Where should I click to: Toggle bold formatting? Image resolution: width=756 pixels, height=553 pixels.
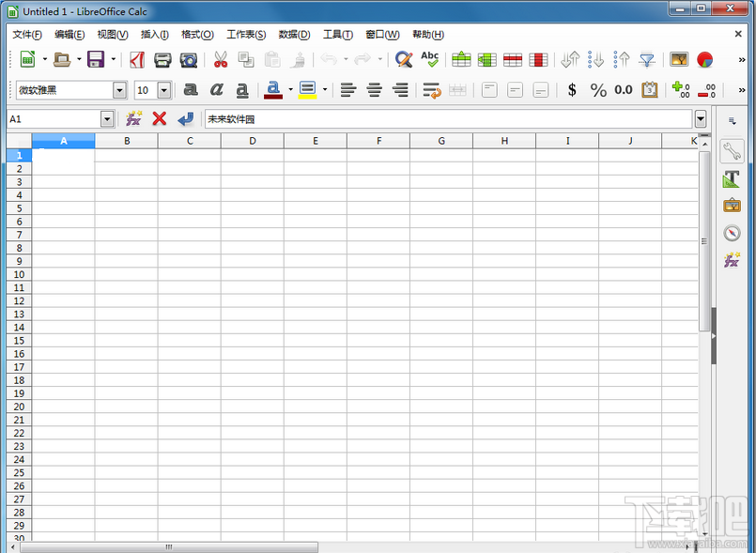pos(189,90)
